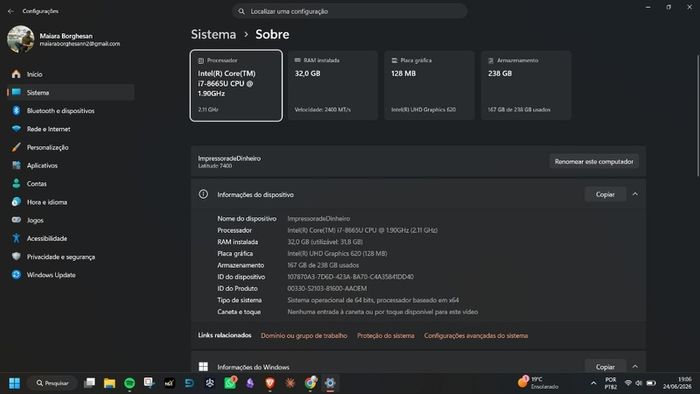The height and width of the screenshot is (394, 700).
Task: Click the POR PTB2 language indicator
Action: tap(610, 383)
